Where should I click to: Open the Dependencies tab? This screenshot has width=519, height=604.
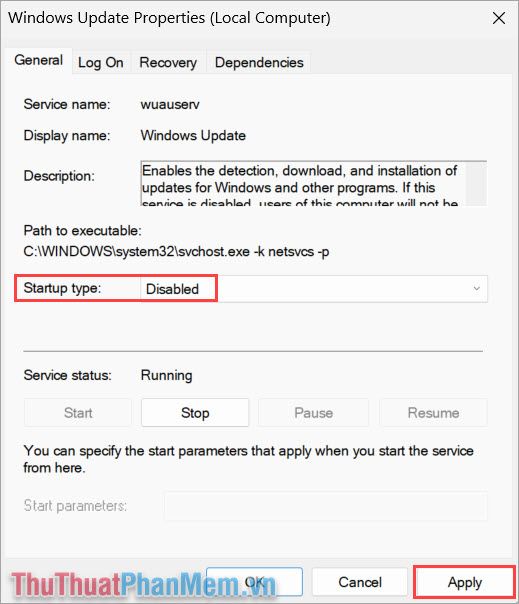259,62
